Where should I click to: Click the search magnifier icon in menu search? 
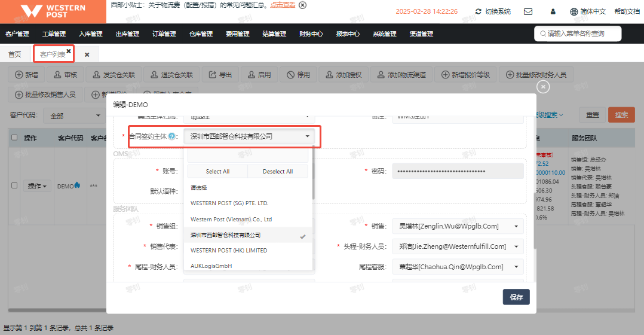[543, 33]
